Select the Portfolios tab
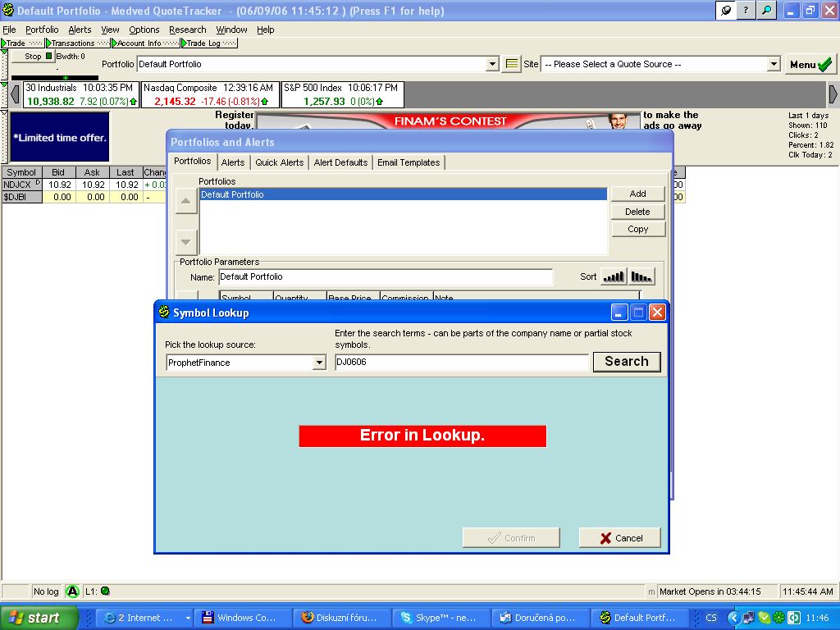Viewport: 840px width, 630px height. [192, 162]
